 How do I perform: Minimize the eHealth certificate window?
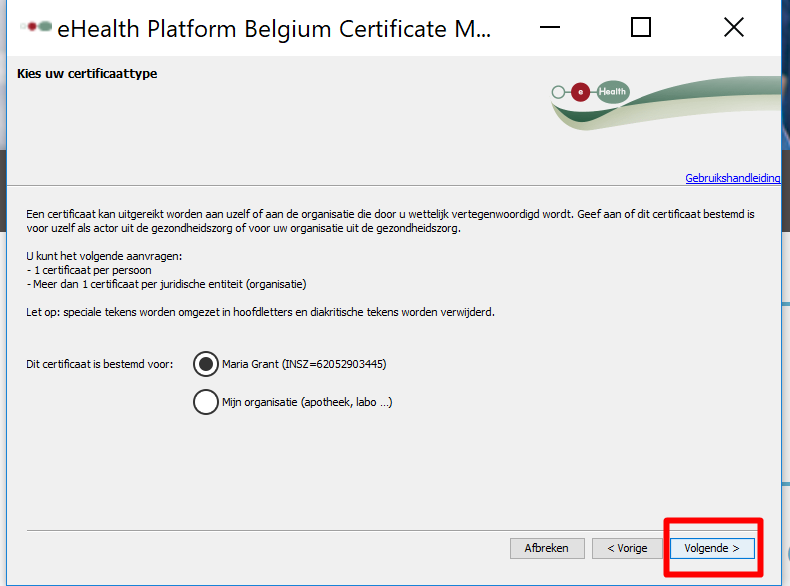(550, 27)
